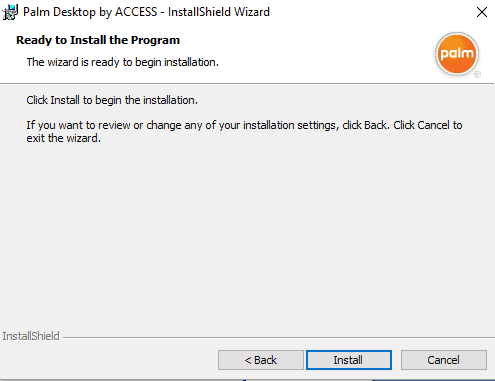Click the registered trademark symbol beside palm logo
Viewport: 495px width, 381px height.
pos(477,74)
